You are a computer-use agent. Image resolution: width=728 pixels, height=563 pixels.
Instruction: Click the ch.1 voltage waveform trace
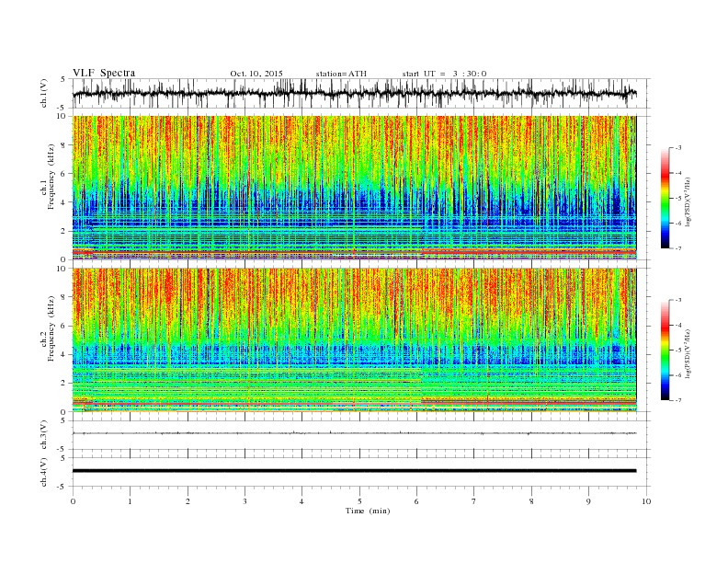pyautogui.click(x=354, y=94)
